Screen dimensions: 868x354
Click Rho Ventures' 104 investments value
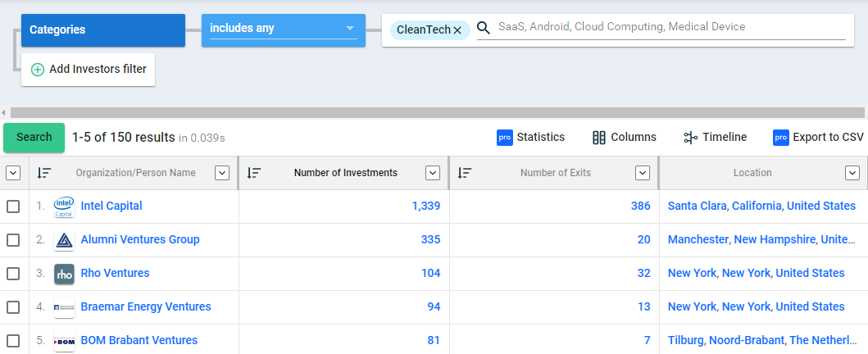pyautogui.click(x=430, y=273)
